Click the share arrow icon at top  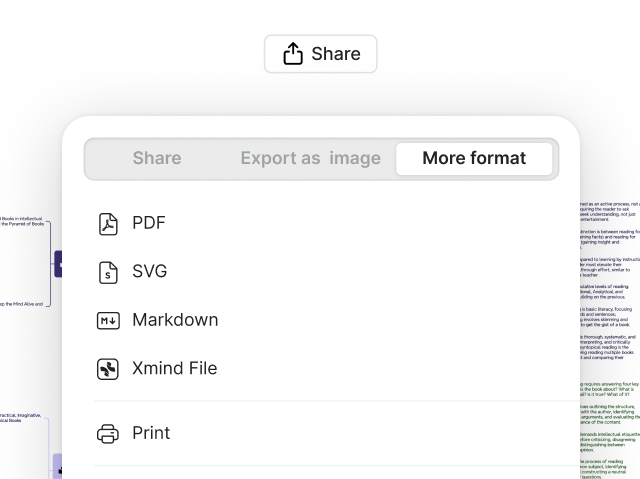(x=293, y=54)
